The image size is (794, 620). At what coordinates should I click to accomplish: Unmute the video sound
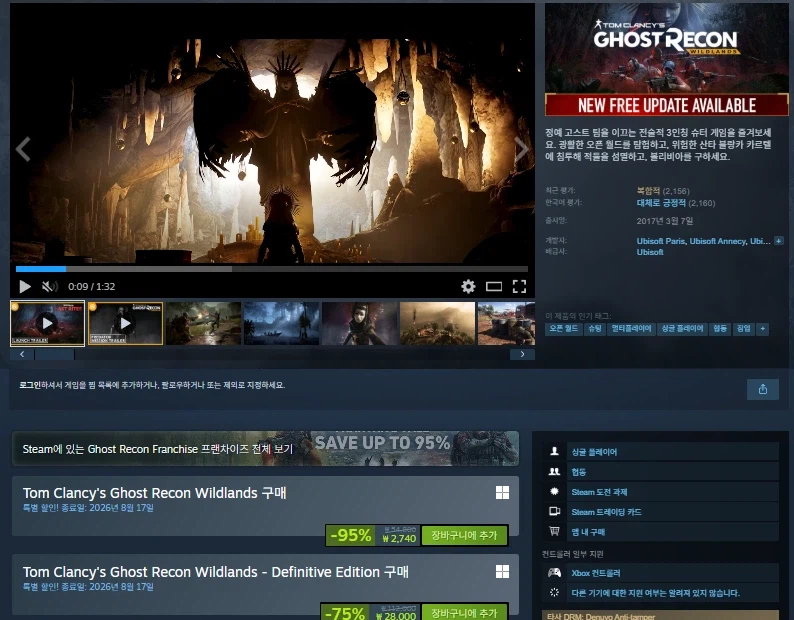coord(49,287)
